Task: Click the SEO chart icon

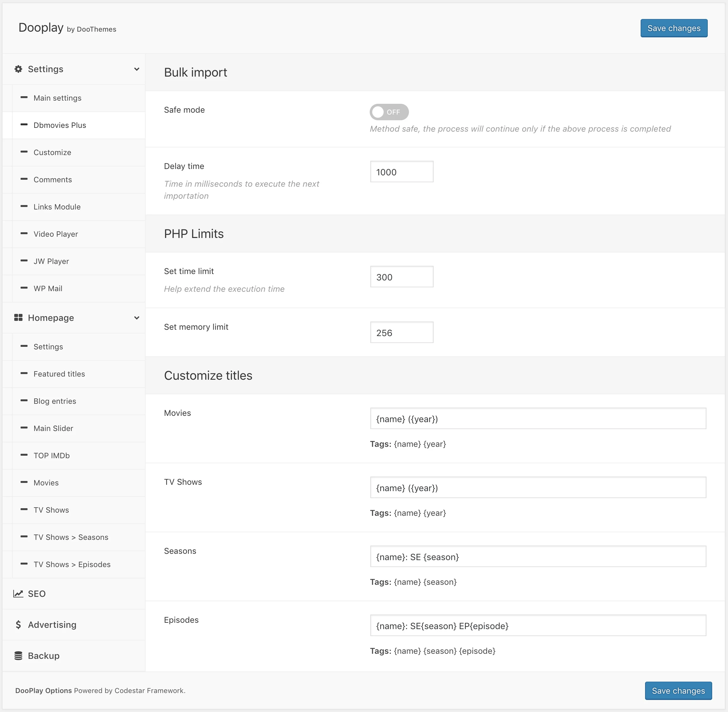Action: pyautogui.click(x=18, y=593)
